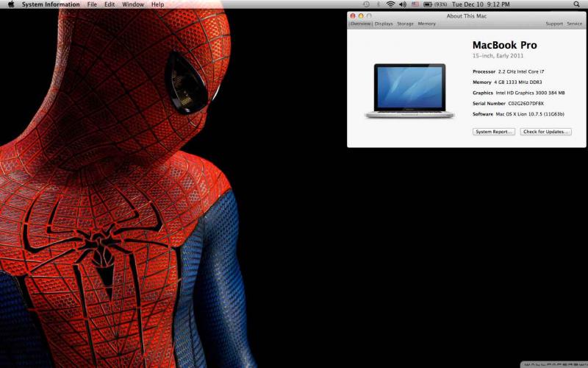588x368 pixels.
Task: Click the '15-inch, Early 2011' subtitle
Action: tap(498, 56)
